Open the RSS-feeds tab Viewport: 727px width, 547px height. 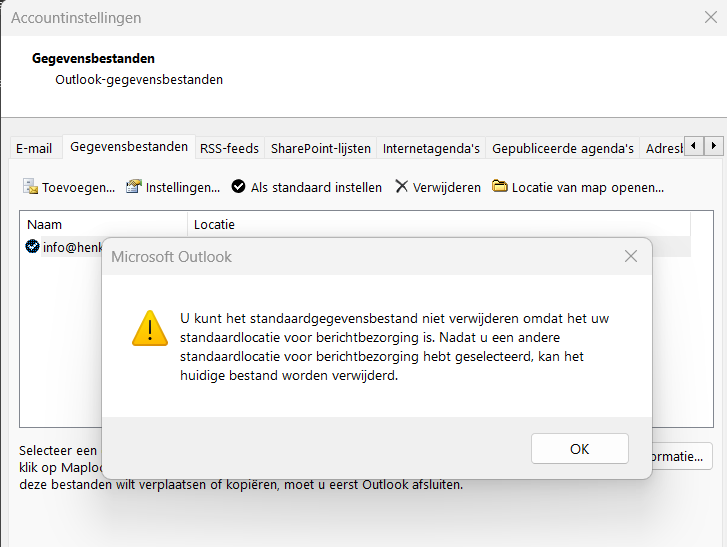pyautogui.click(x=229, y=148)
